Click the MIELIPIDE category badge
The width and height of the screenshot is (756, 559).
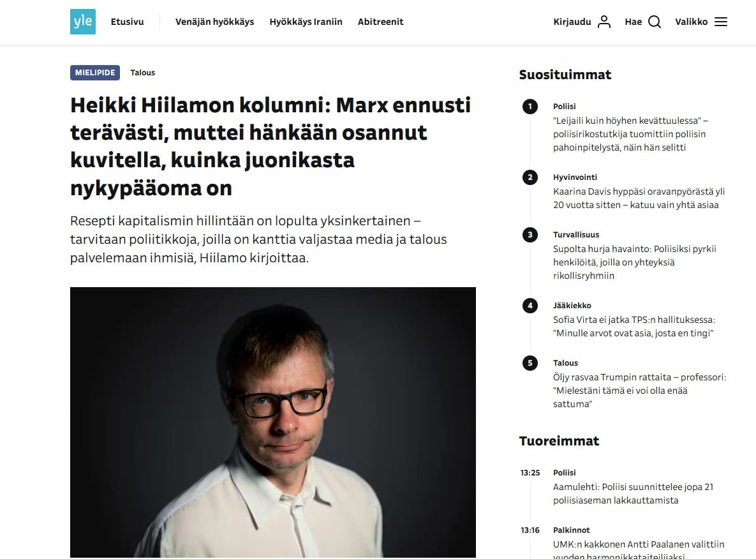[95, 73]
